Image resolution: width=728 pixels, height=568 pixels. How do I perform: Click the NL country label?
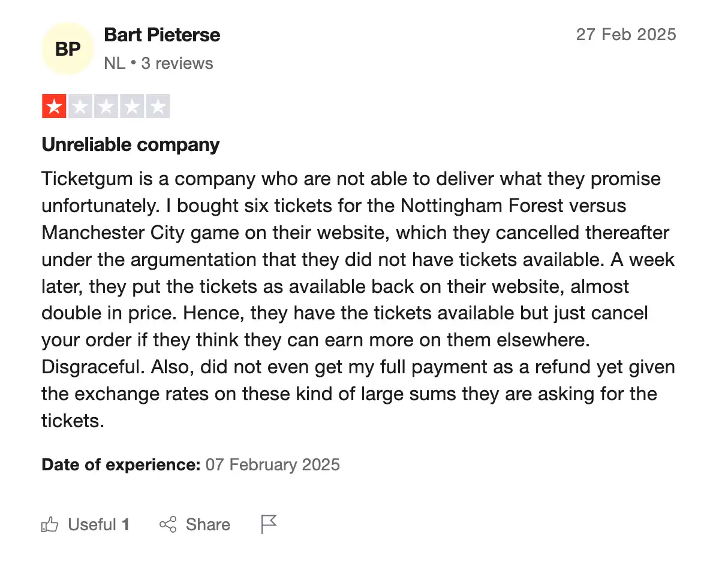(114, 63)
